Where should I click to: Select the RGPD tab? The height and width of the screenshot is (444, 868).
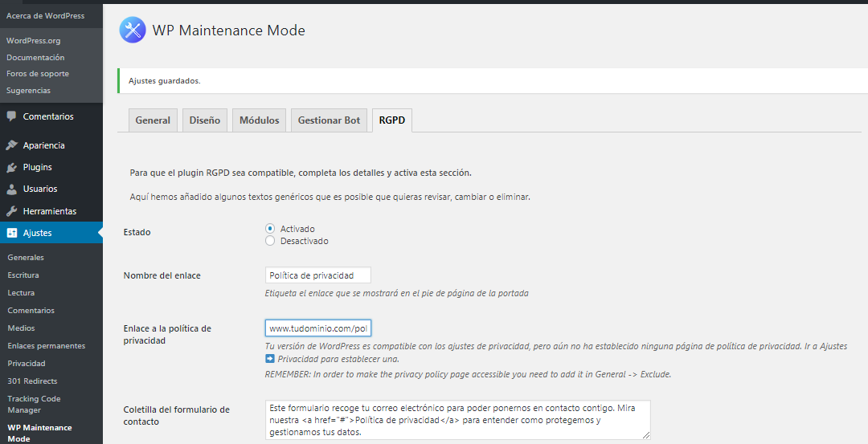click(392, 120)
